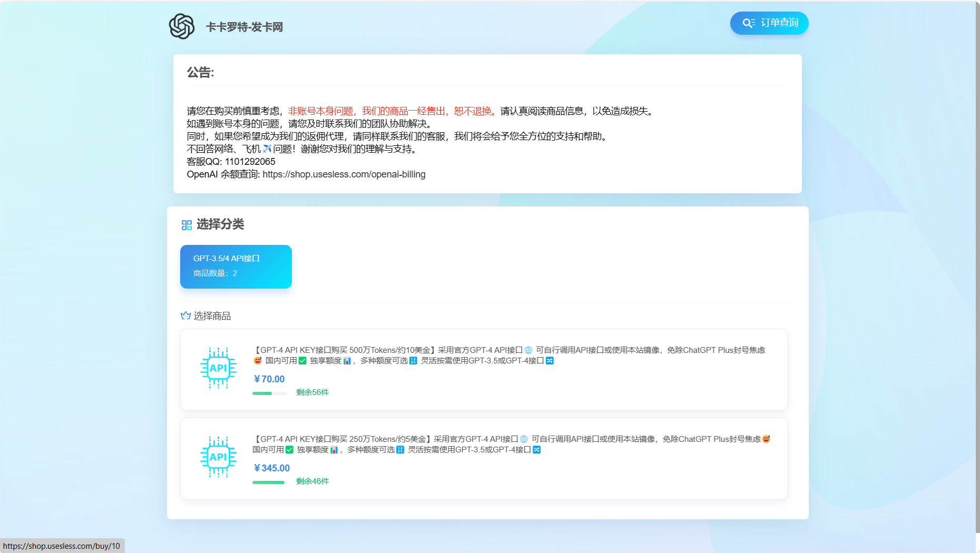
Task: Click the blue icon after 多种额度可选 in 500万 product
Action: pyautogui.click(x=413, y=361)
